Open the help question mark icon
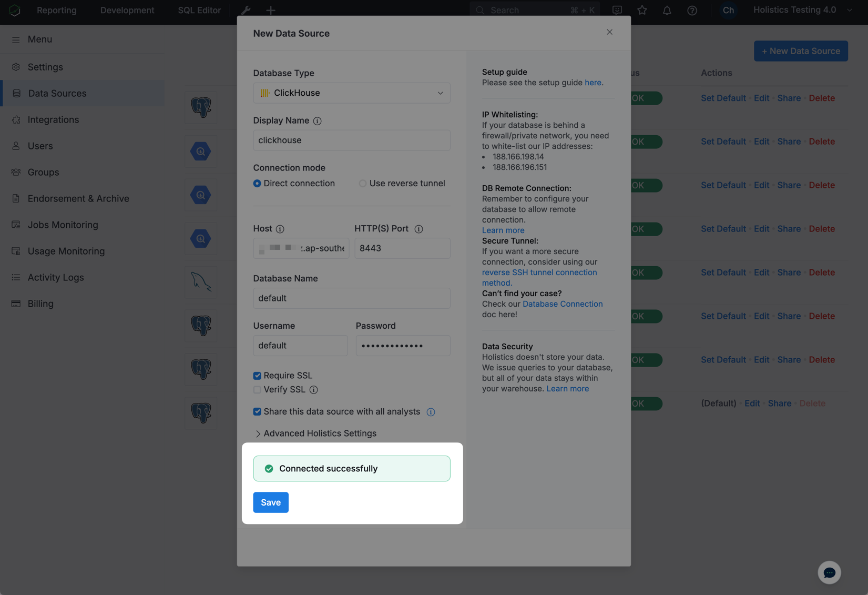Viewport: 868px width, 595px height. (692, 10)
